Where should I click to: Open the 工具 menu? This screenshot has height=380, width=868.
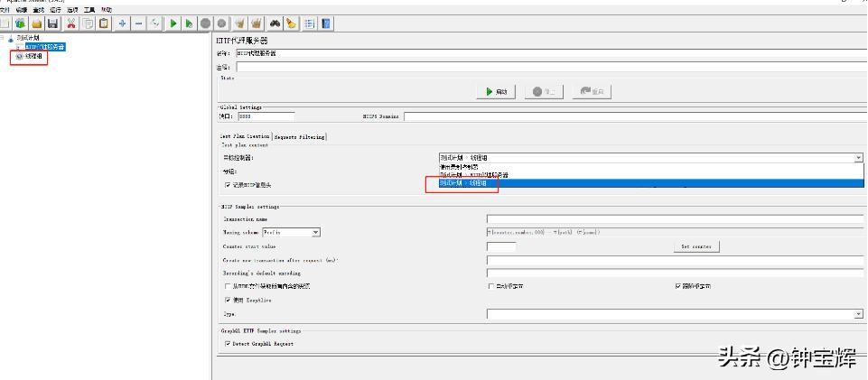click(x=89, y=10)
